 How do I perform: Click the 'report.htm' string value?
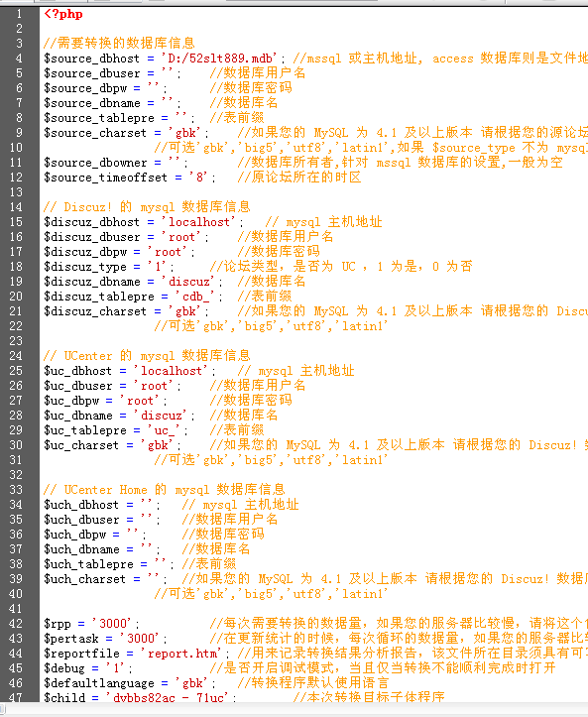pos(181,654)
